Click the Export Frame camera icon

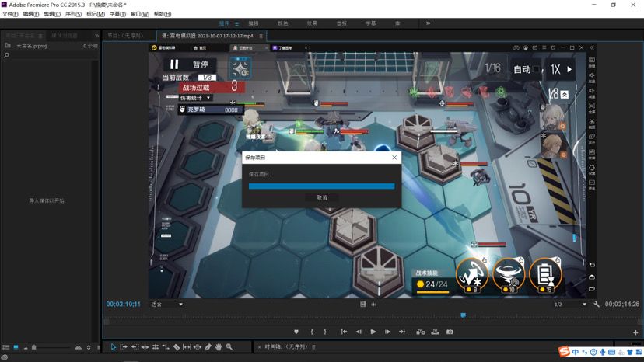tap(450, 332)
